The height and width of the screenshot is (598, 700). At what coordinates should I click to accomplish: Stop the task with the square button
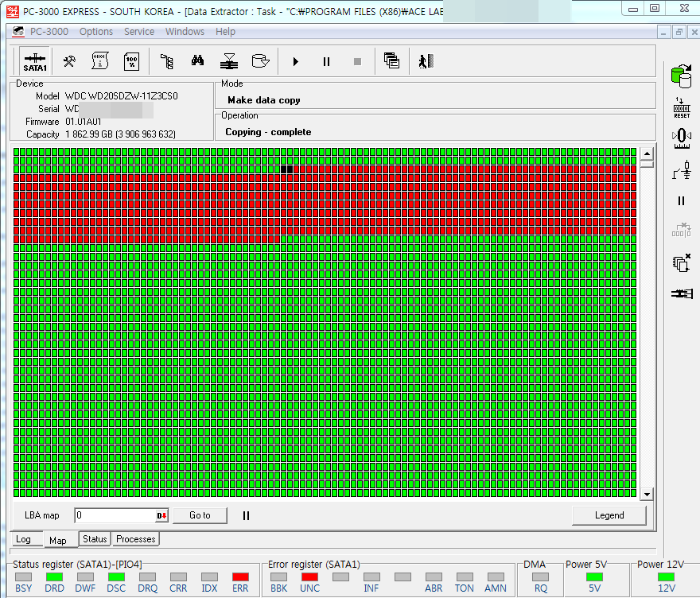click(x=357, y=61)
